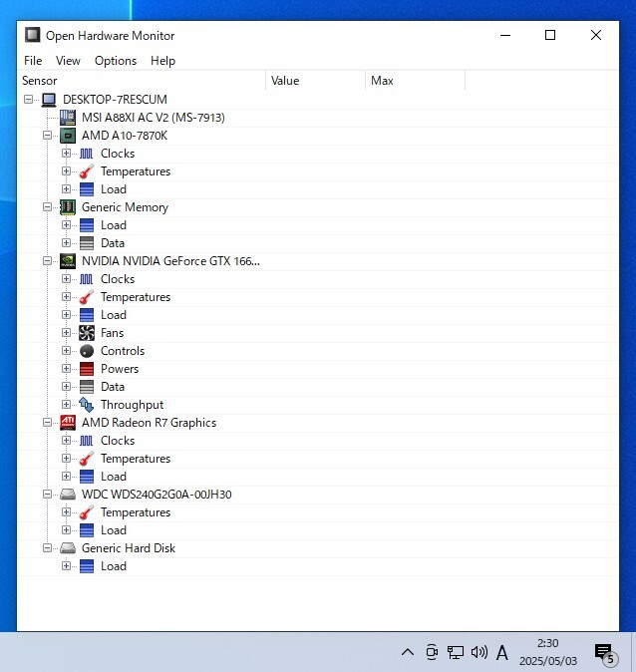This screenshot has height=672, width=636.
Task: Collapse the Generic Memory node
Action: point(47,207)
